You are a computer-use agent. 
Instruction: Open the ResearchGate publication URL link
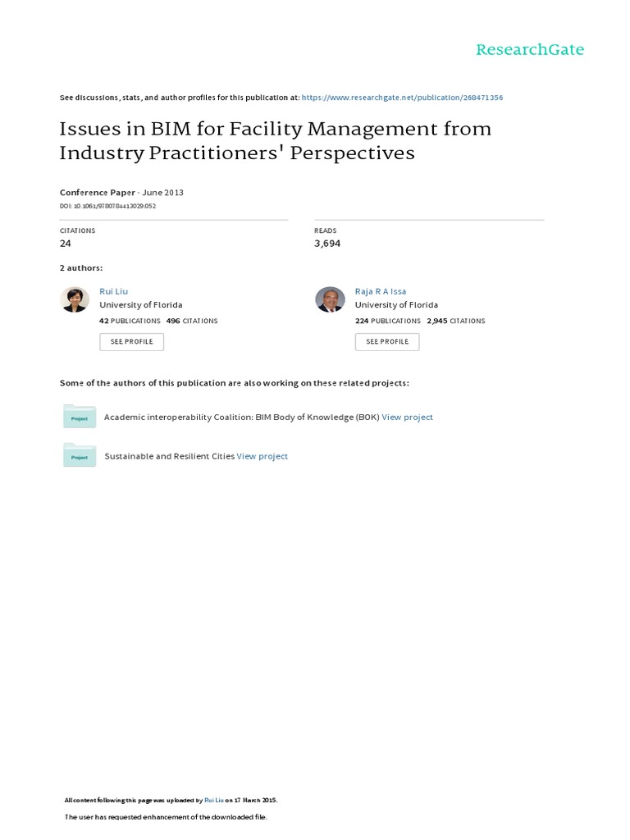point(402,98)
